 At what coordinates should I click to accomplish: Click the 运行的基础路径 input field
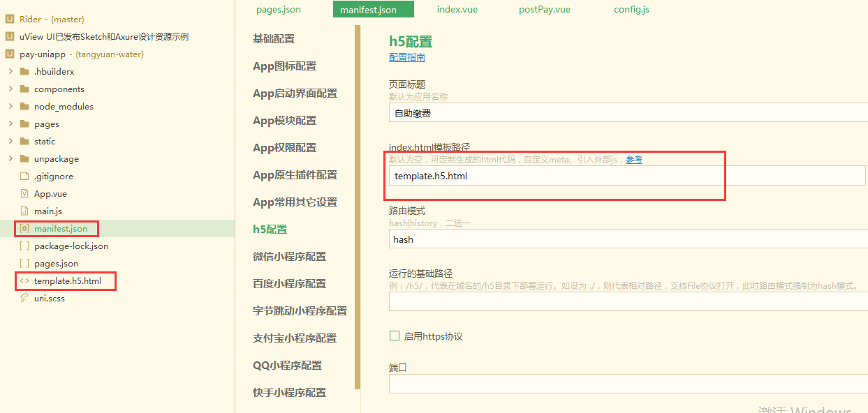click(628, 301)
